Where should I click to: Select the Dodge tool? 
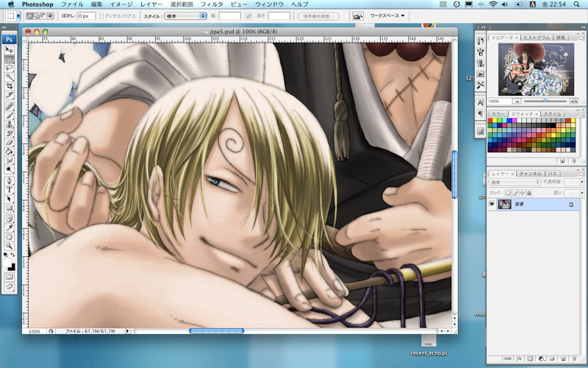coord(9,169)
